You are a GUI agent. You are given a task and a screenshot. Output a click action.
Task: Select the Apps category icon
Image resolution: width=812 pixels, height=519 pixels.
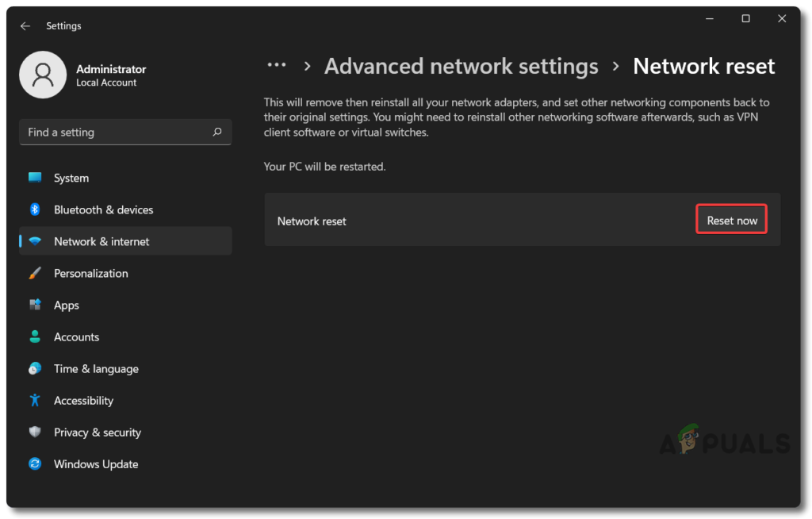pyautogui.click(x=35, y=305)
